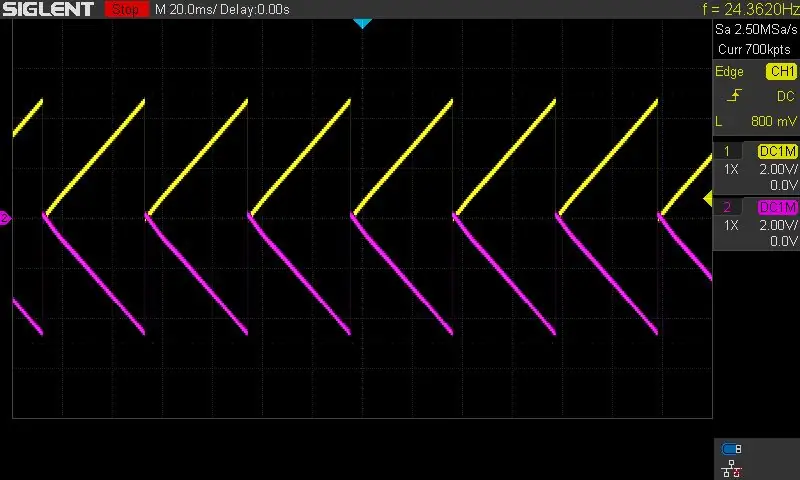800x480 pixels.
Task: Click the Curr 700kpts memory depth text
Action: click(754, 49)
